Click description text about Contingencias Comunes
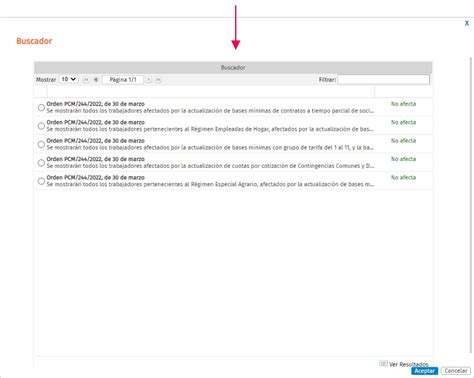474x378 pixels. pos(210,166)
